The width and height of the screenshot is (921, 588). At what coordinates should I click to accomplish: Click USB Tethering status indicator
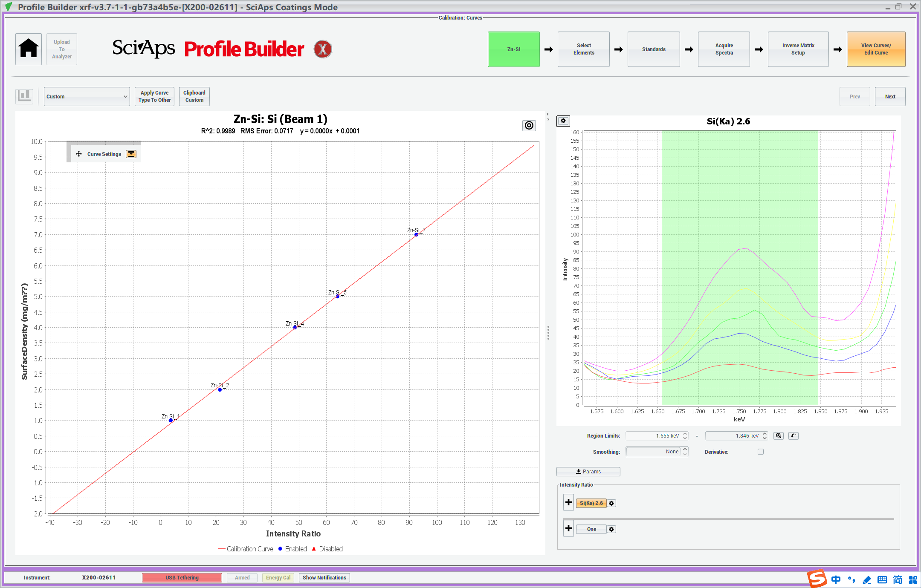[182, 577]
